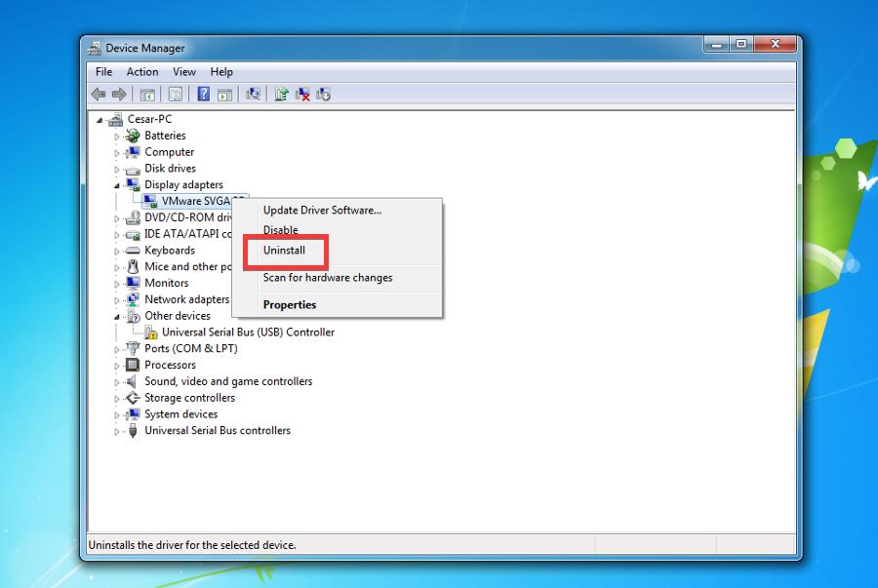The width and height of the screenshot is (878, 588).
Task: Choose Disable in the context menu
Action: click(338, 230)
